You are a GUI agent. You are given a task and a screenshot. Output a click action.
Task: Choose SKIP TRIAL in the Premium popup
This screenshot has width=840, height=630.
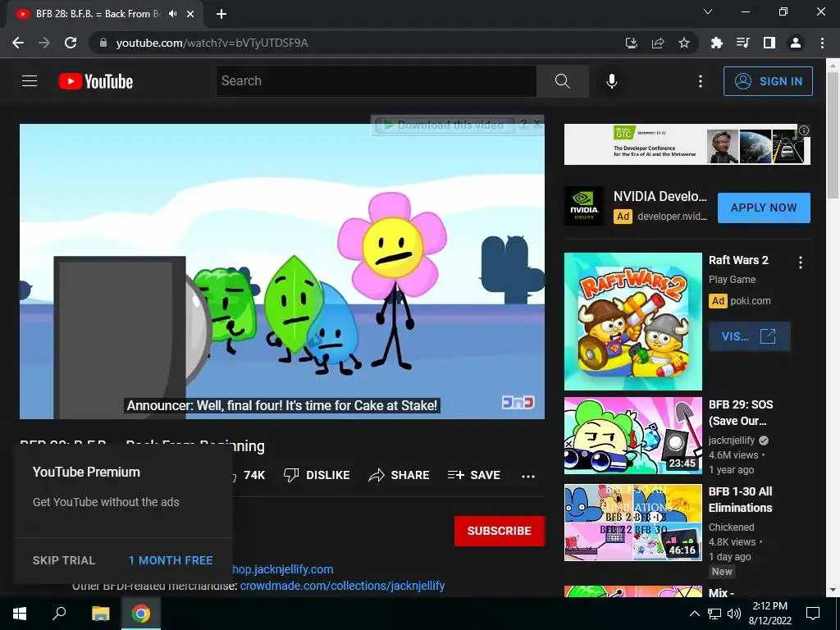coord(64,560)
